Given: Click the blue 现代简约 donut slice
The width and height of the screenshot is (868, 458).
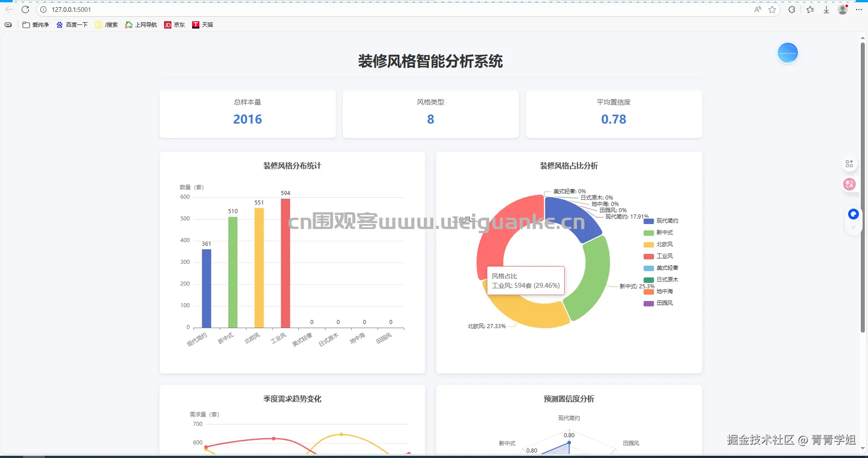Looking at the screenshot, I should (x=572, y=218).
